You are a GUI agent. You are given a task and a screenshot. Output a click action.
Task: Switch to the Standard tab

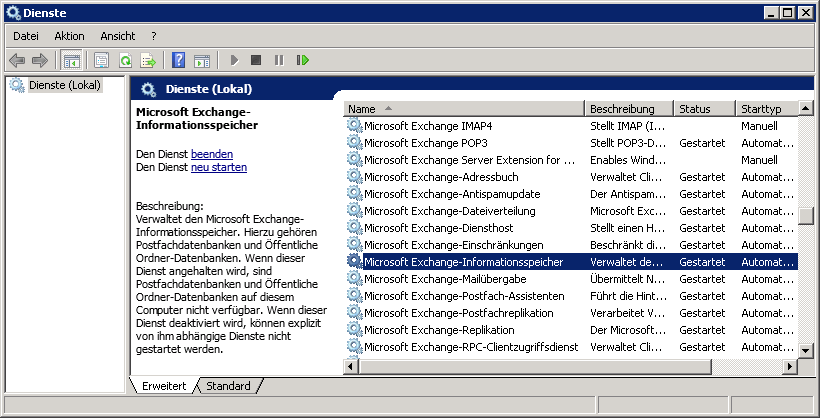tap(228, 386)
